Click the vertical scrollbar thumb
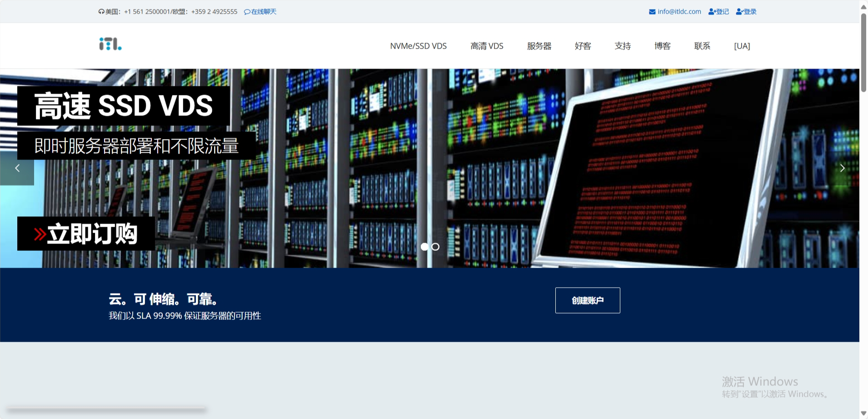Screen dimensions: 868x419 (x=863, y=52)
